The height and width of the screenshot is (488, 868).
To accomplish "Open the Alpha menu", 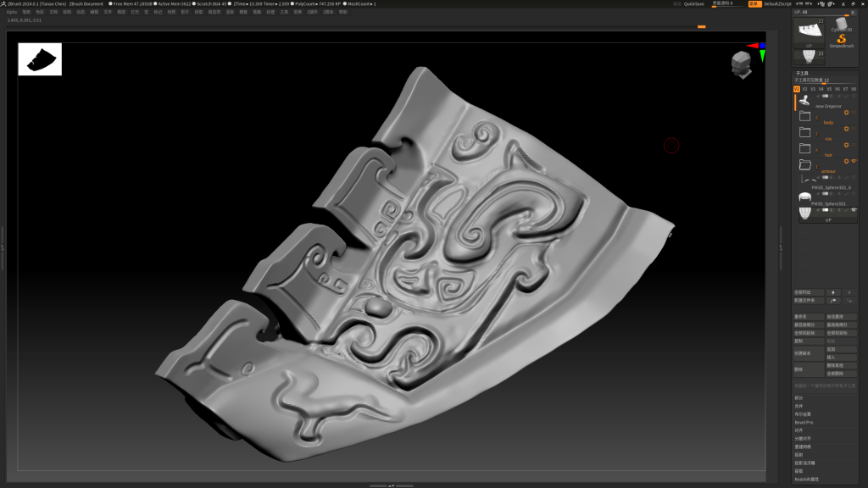I will [x=12, y=12].
